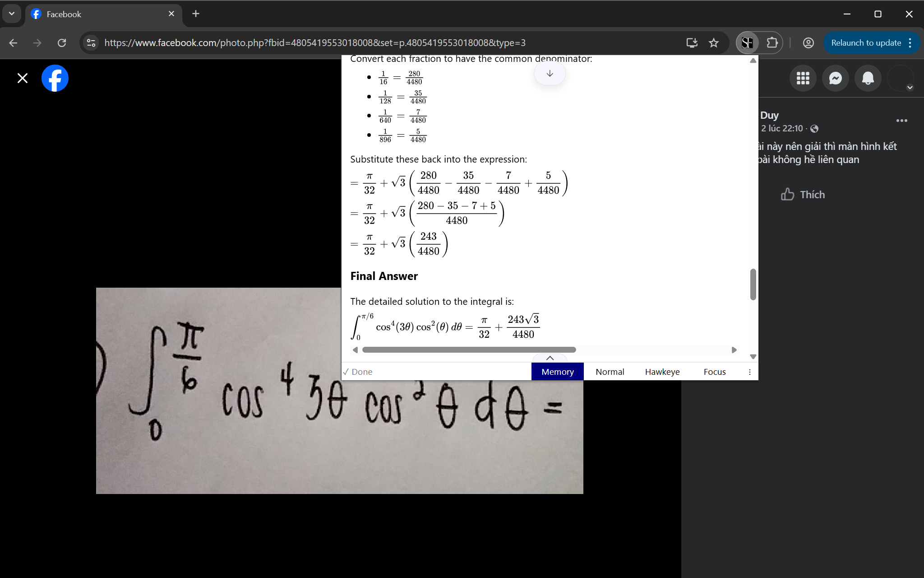
Task: Open Facebook grid menu icon
Action: click(x=803, y=79)
